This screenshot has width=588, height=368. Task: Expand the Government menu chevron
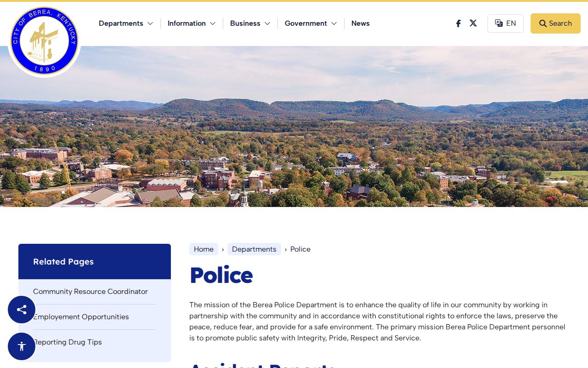334,23
